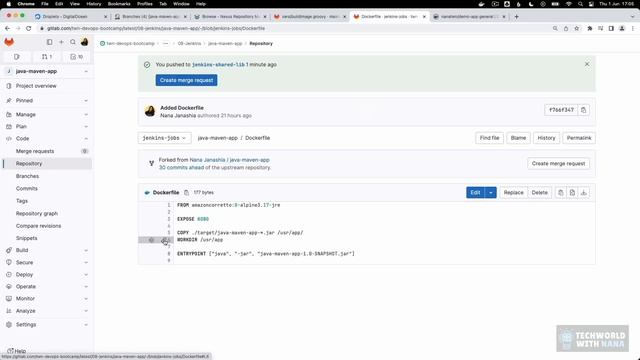Open Chrome profile icon
Viewport: 640px width, 360px height.
pos(622,29)
